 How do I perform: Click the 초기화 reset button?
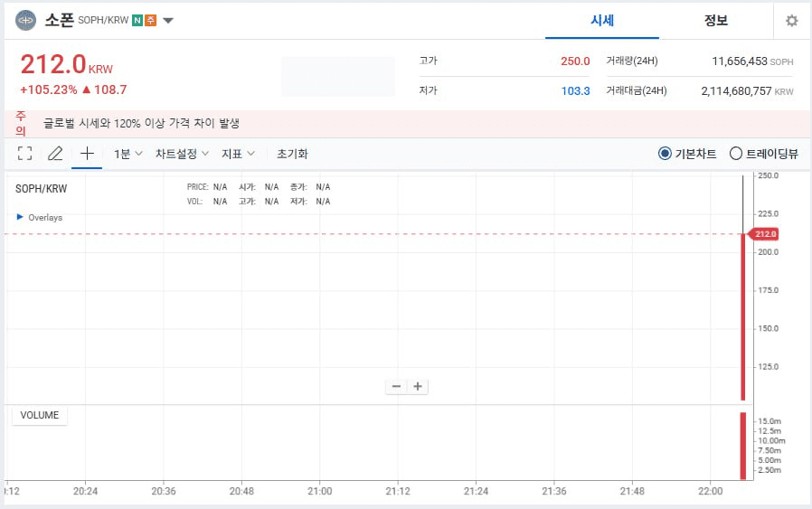[292, 154]
